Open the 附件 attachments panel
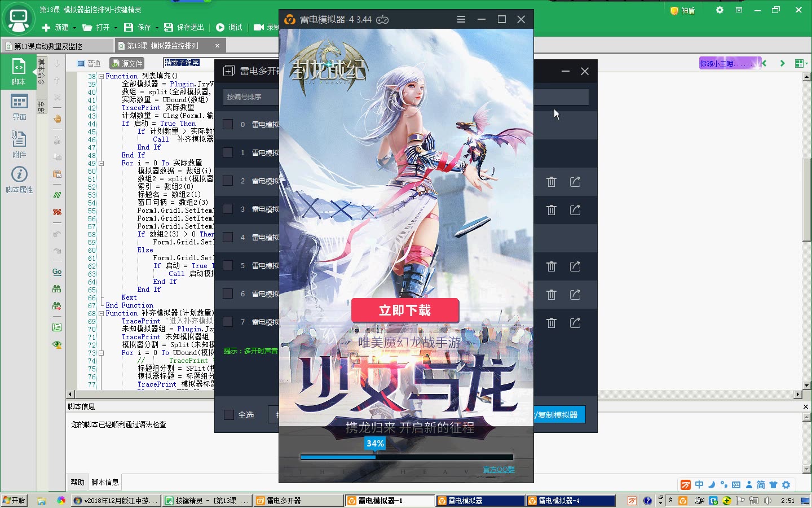This screenshot has width=812, height=508. coord(19,144)
